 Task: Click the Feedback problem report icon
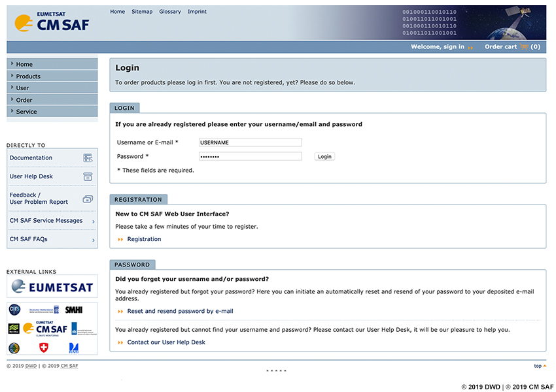point(88,199)
